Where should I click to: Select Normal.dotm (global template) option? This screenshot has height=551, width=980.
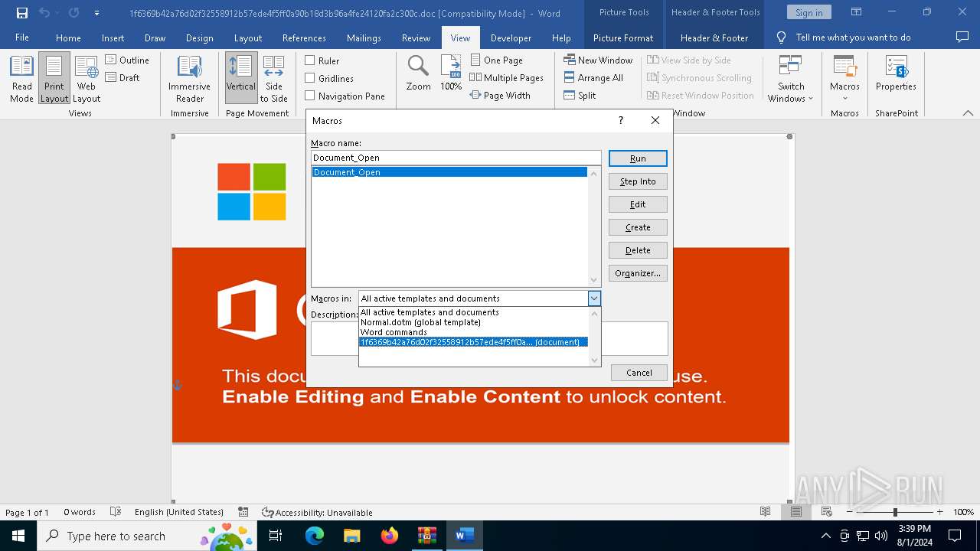pos(473,322)
